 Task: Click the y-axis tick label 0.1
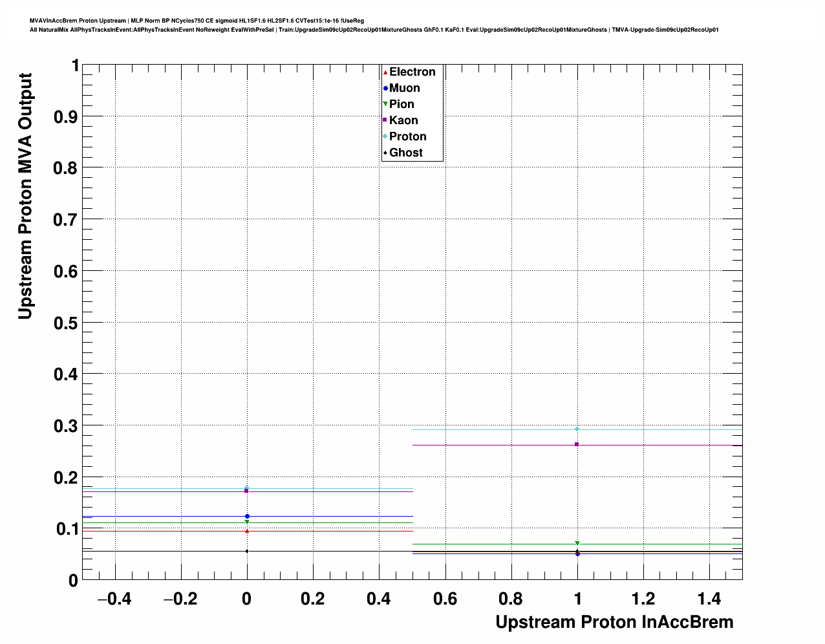click(x=68, y=529)
